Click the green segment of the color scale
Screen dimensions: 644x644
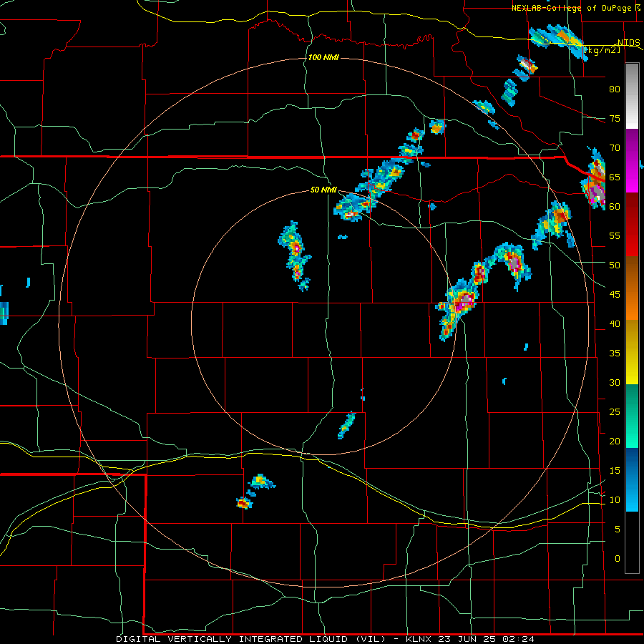pos(632,416)
